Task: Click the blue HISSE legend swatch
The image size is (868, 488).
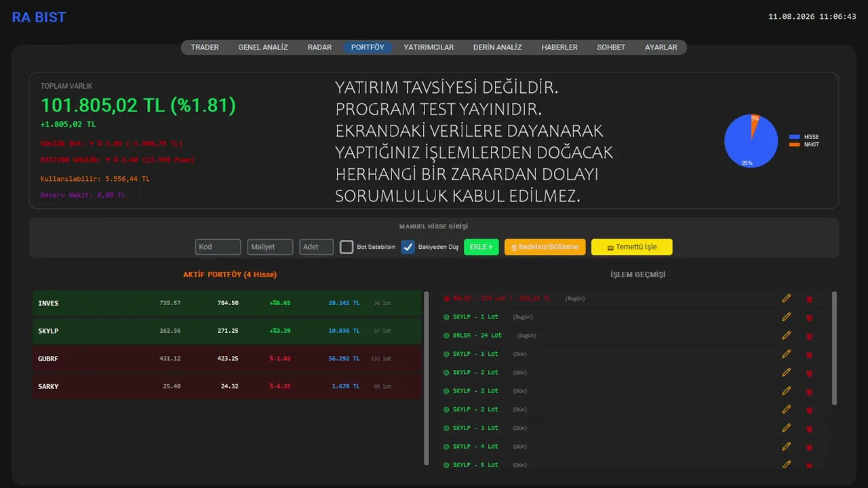Action: [795, 137]
